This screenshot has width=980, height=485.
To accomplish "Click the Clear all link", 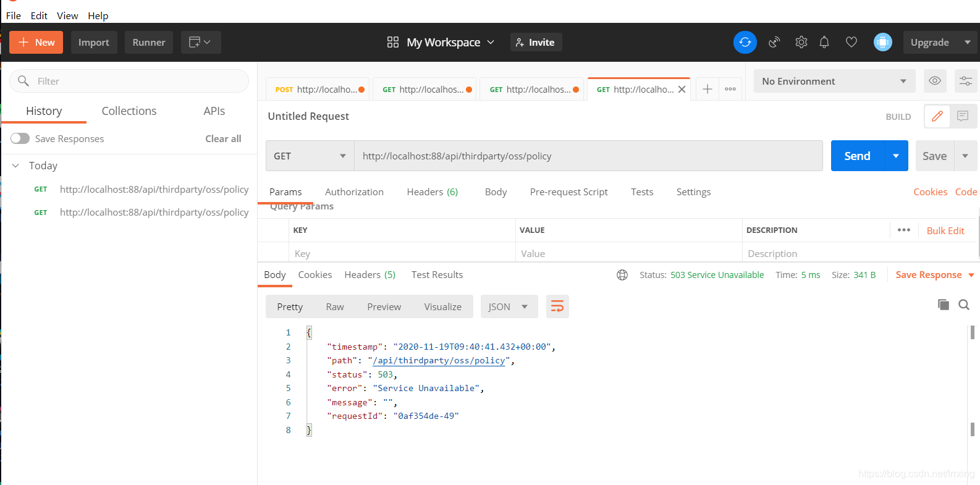I will click(x=223, y=138).
